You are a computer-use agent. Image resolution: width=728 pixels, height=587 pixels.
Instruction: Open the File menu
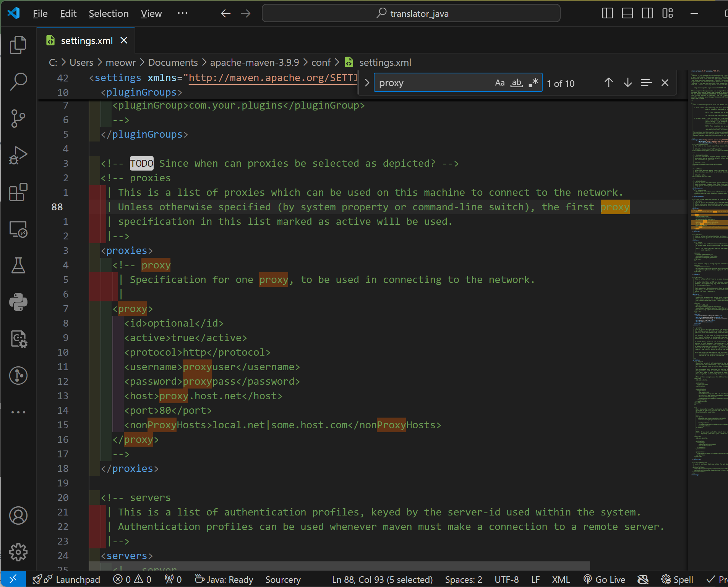[x=40, y=13]
